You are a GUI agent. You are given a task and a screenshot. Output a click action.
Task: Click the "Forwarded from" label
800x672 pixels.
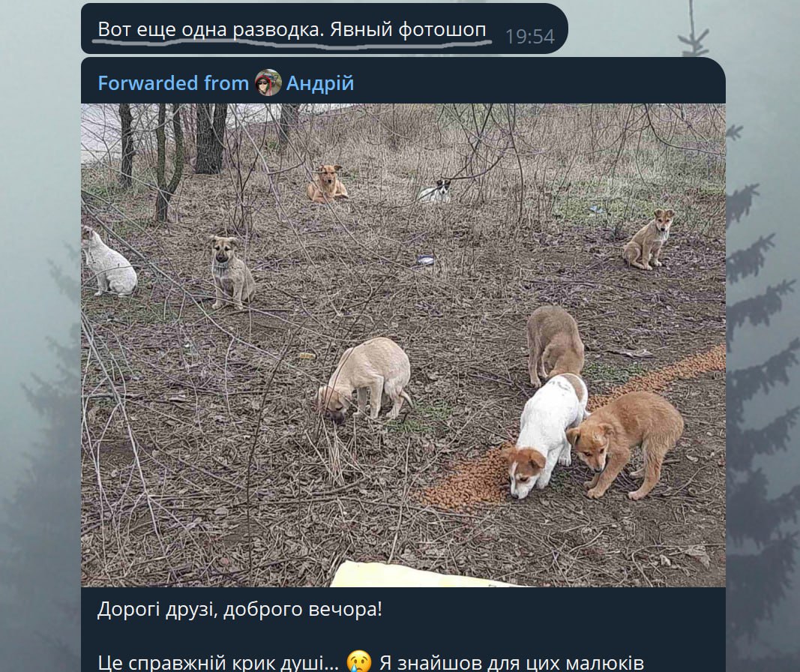[x=172, y=83]
